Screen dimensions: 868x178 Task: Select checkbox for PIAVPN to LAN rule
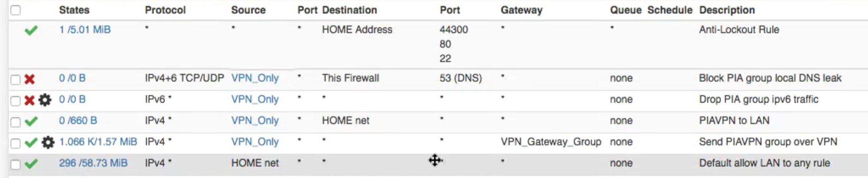pyautogui.click(x=16, y=122)
